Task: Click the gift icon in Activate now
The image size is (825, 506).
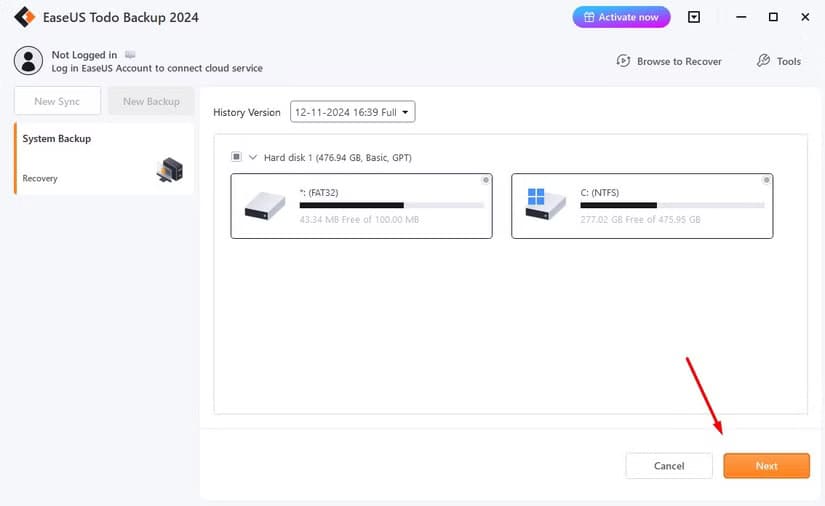Action: click(x=589, y=17)
